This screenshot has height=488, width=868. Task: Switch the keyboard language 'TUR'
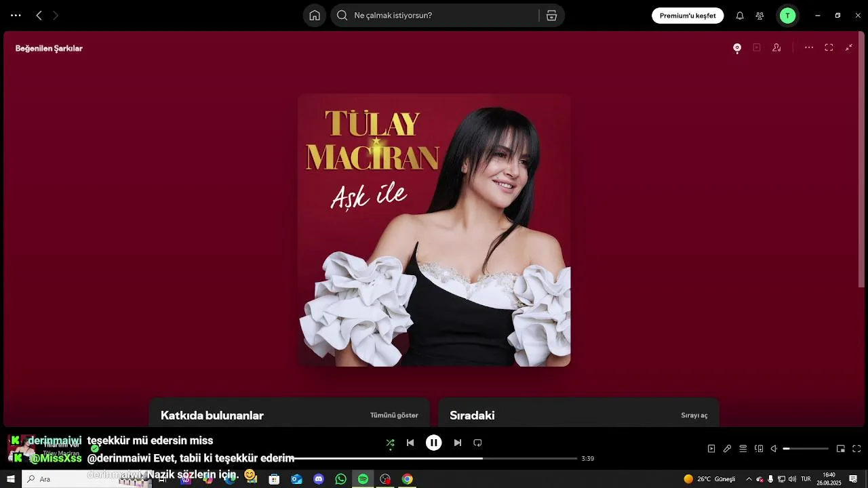[806, 479]
